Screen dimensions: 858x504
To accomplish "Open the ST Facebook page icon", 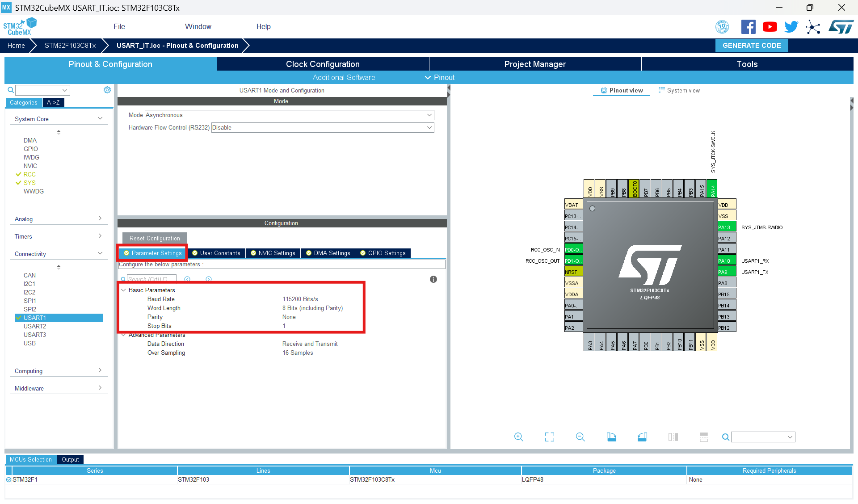I will (748, 27).
